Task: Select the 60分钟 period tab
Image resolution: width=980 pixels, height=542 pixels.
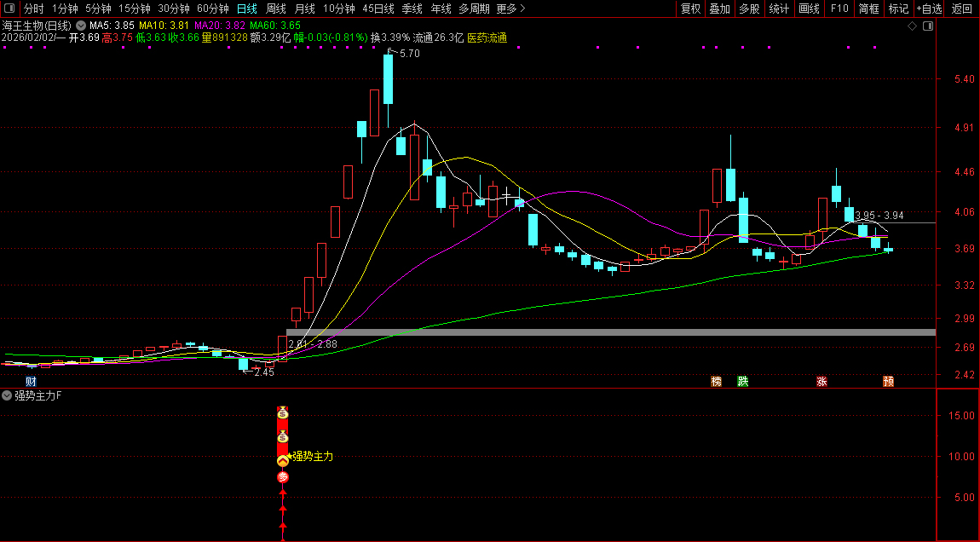Action: coord(212,9)
